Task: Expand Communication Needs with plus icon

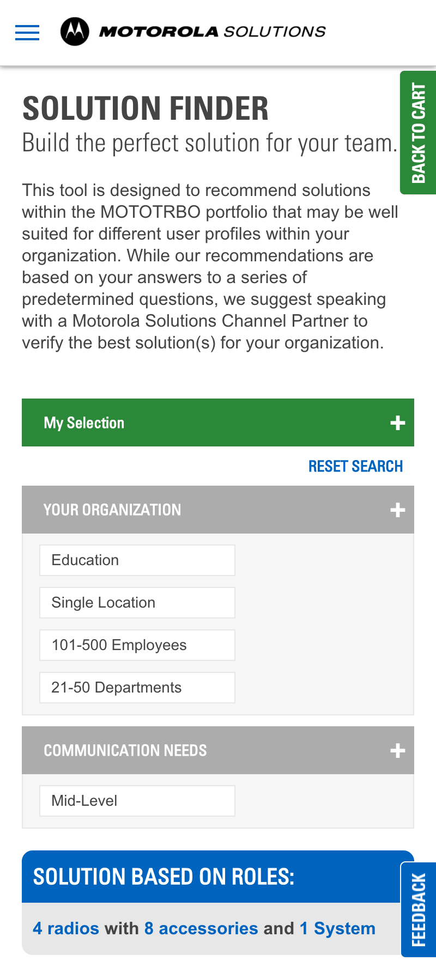Action: coord(398,751)
